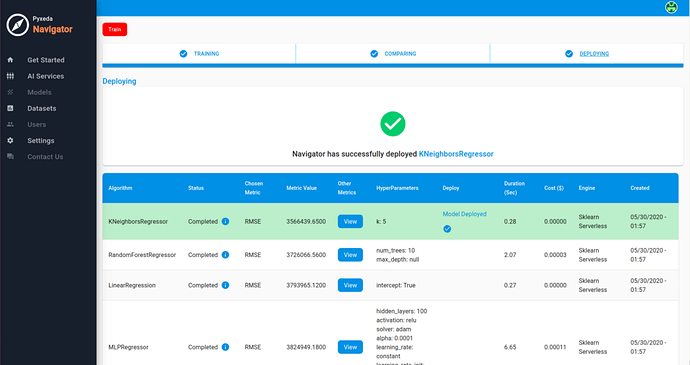Viewport: 690px width, 365px height.
Task: Click the Created column header
Action: 640,188
